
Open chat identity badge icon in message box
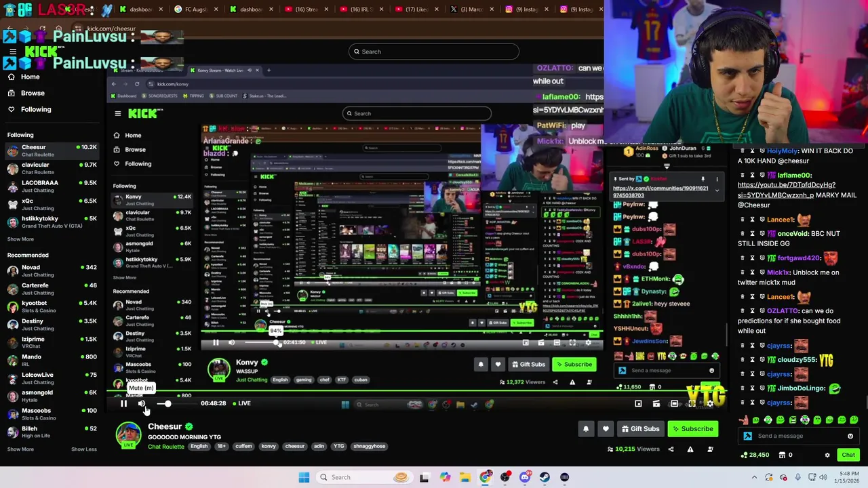click(x=748, y=436)
